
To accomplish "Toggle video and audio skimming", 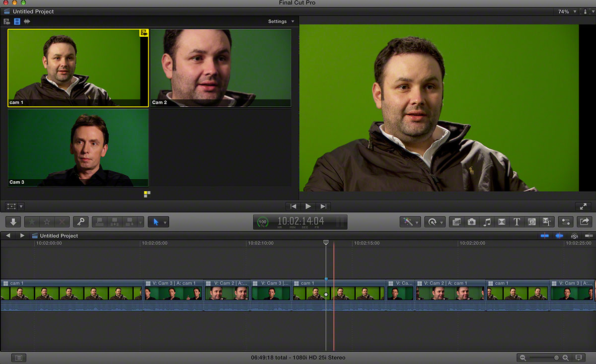I will click(x=545, y=235).
